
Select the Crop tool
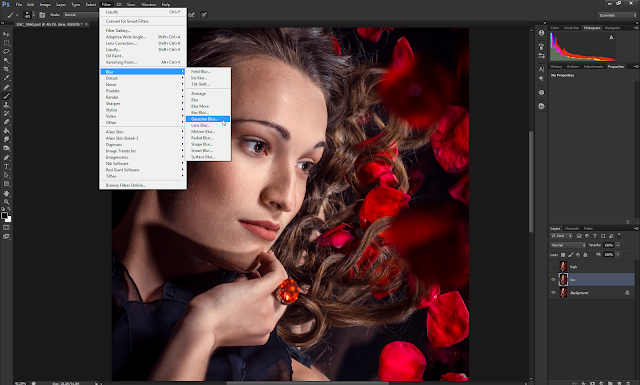pyautogui.click(x=6, y=69)
